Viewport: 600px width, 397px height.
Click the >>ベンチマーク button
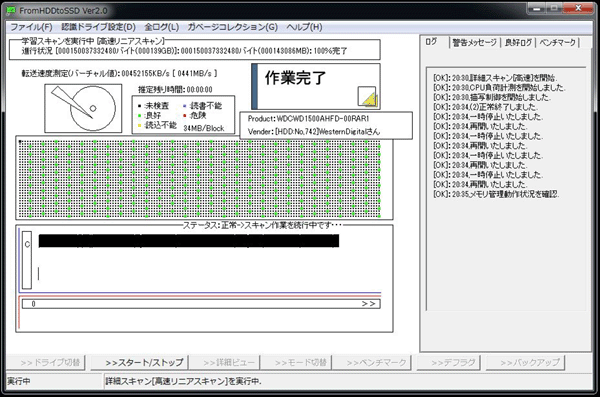pyautogui.click(x=372, y=363)
